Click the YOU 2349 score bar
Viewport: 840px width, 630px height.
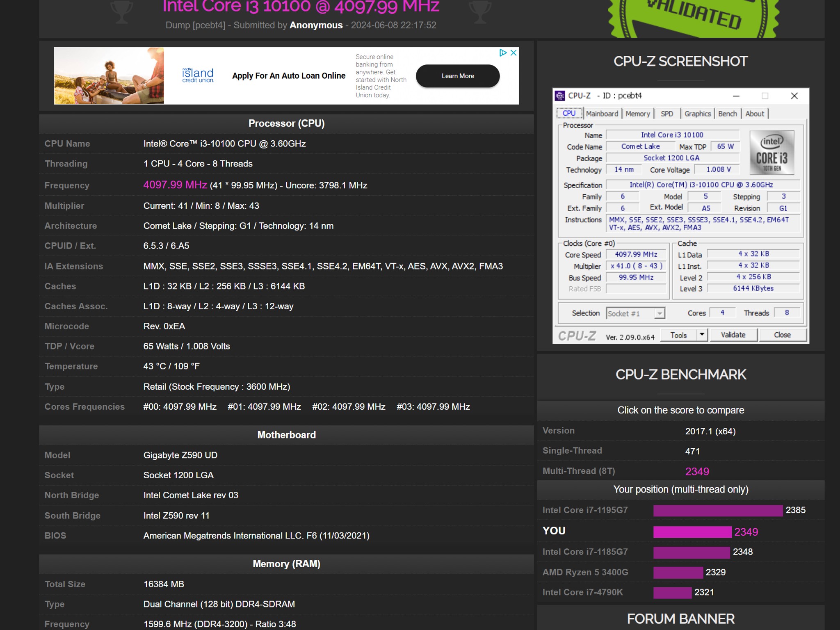click(x=692, y=532)
